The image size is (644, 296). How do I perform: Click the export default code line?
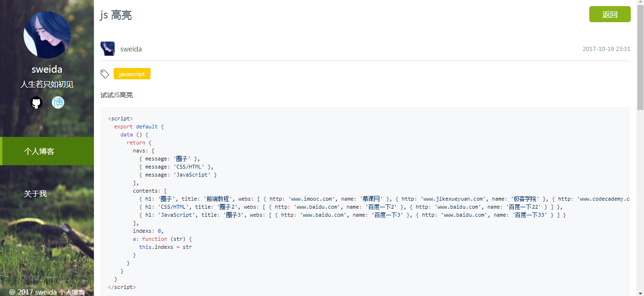click(x=139, y=127)
